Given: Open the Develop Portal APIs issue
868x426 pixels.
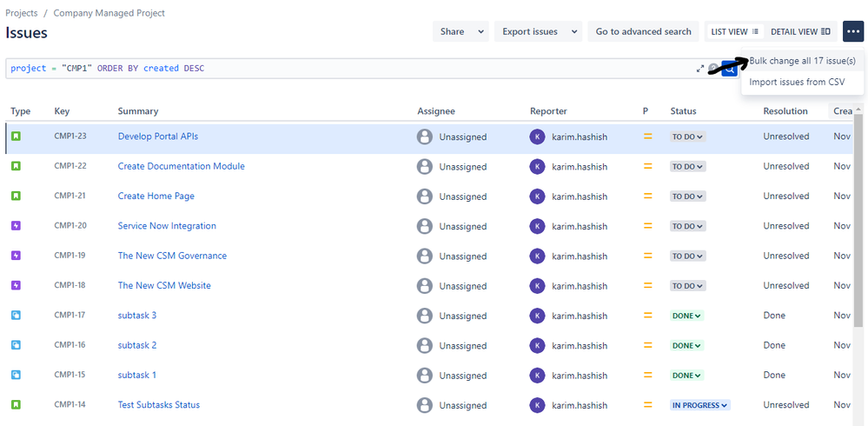Looking at the screenshot, I should 158,136.
